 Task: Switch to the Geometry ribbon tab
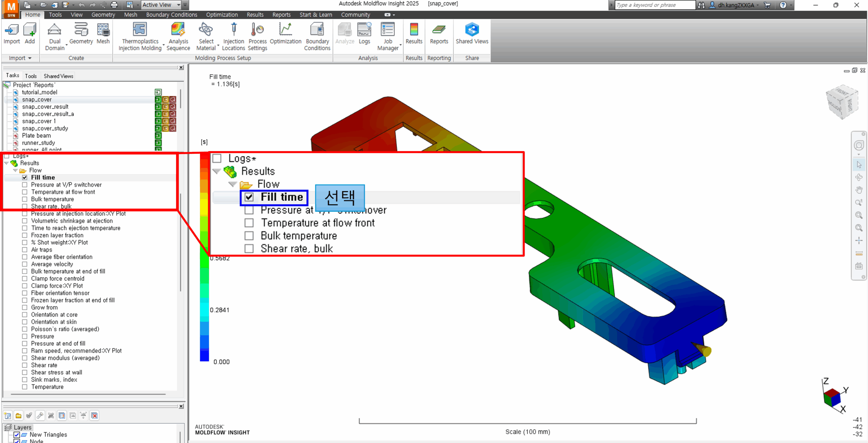click(x=103, y=15)
